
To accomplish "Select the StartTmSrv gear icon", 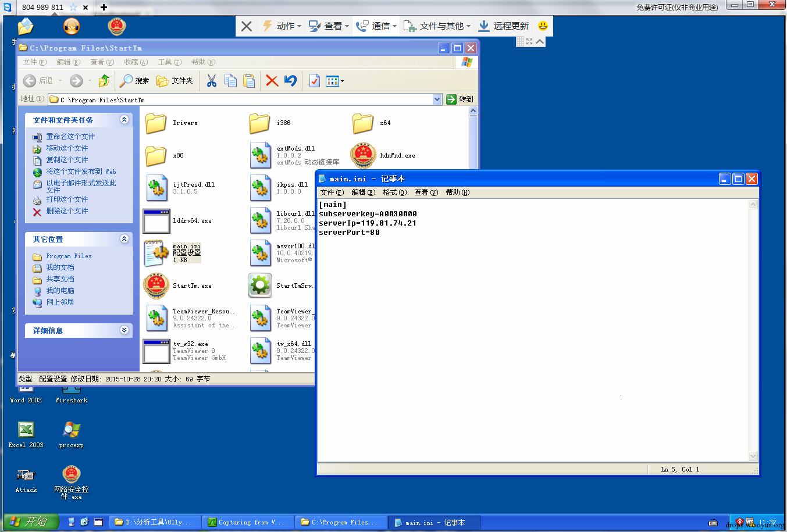I will 260,285.
